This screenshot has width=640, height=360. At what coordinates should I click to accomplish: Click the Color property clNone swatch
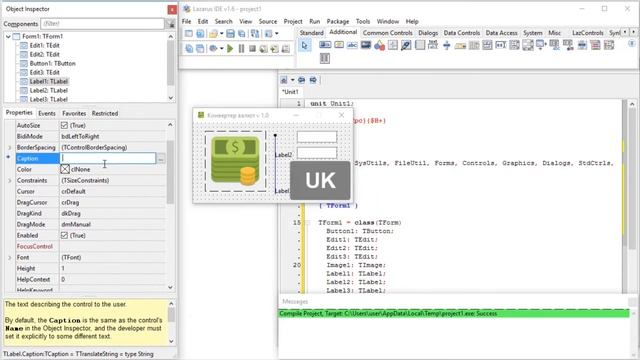(x=65, y=169)
